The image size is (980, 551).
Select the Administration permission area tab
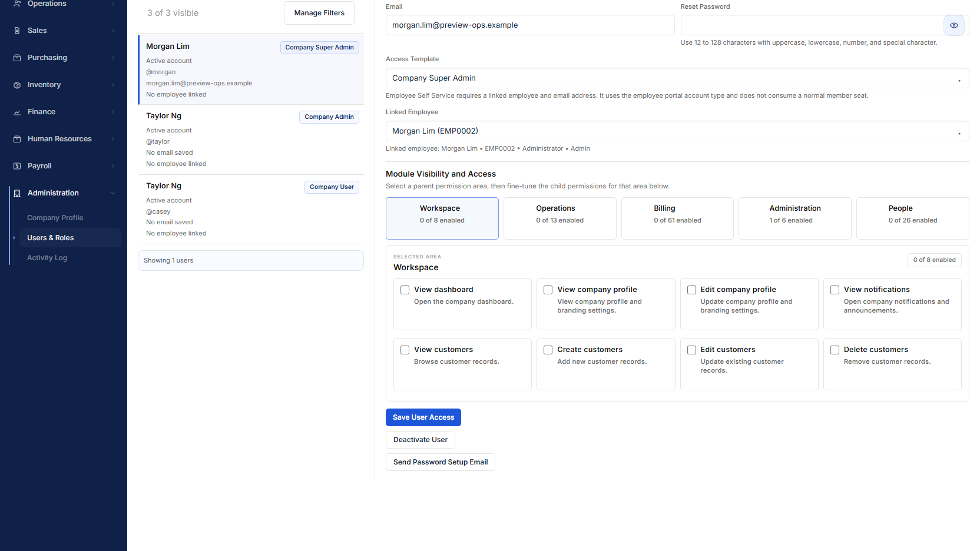coord(795,218)
